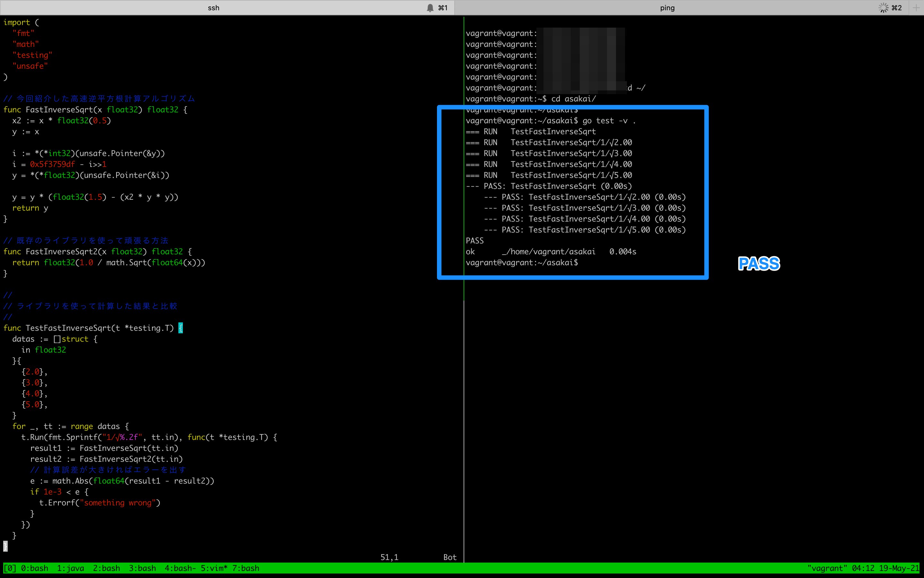Click the func FastInverseSqrt declaration line

96,110
